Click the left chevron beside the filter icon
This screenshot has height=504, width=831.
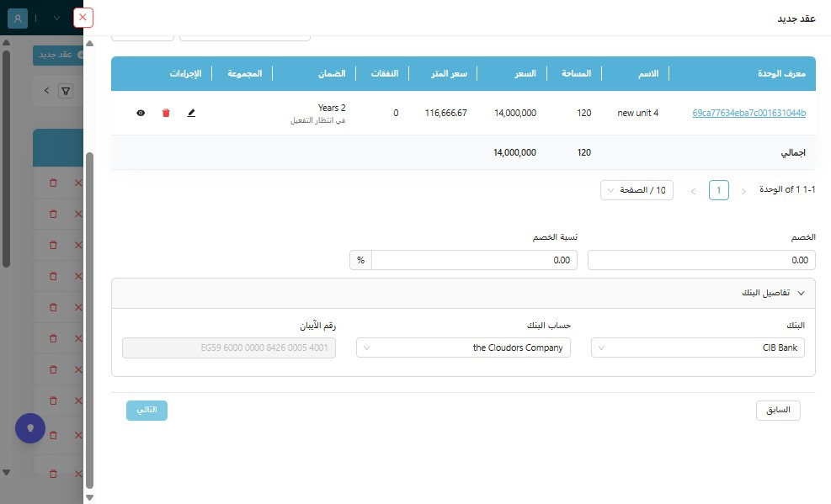(46, 91)
